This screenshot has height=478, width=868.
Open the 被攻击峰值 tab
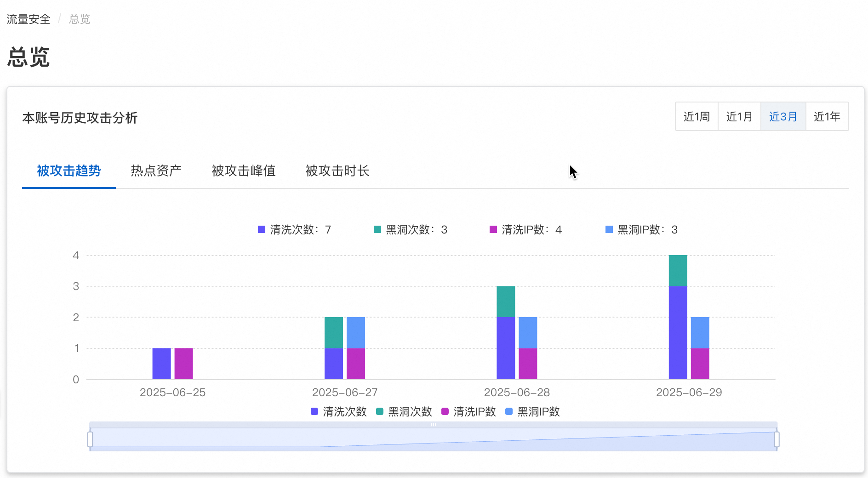(x=244, y=171)
